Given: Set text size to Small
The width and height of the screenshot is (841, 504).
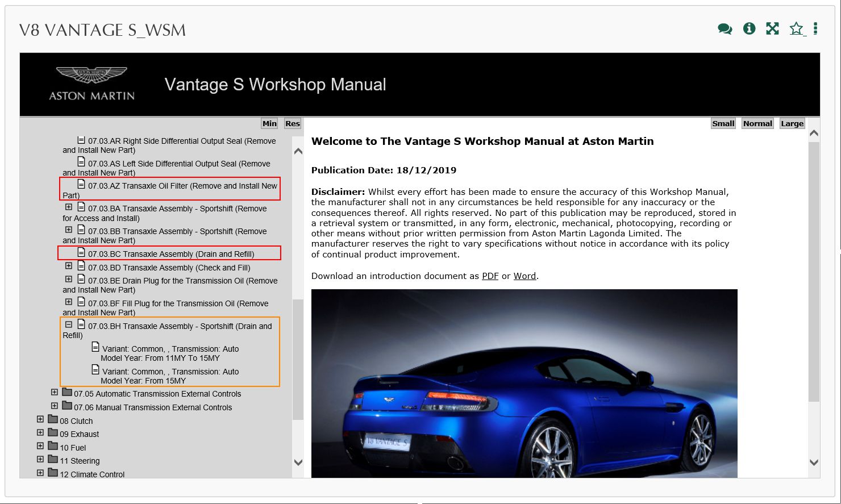Looking at the screenshot, I should pos(723,123).
